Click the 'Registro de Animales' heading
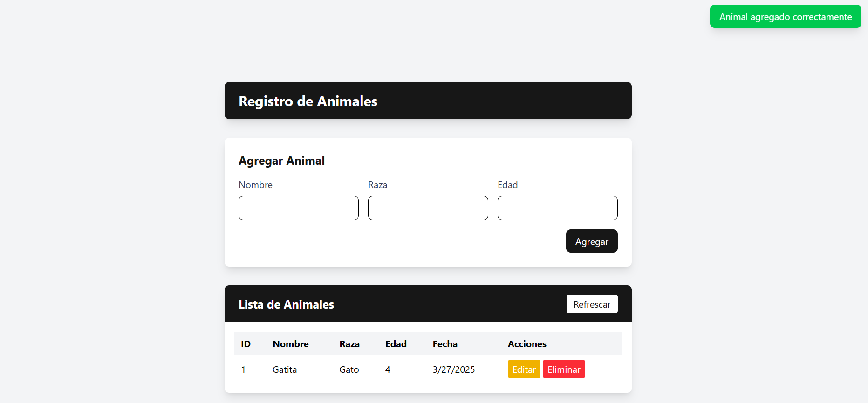Viewport: 868px width, 403px height. (x=308, y=101)
